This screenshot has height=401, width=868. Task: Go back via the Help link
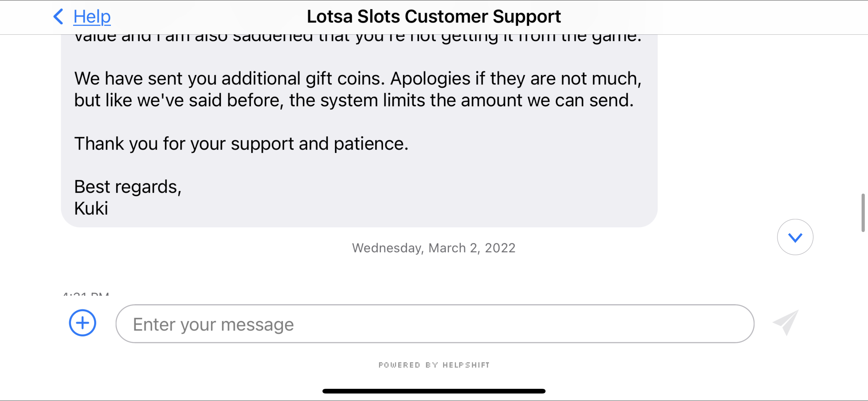[92, 17]
